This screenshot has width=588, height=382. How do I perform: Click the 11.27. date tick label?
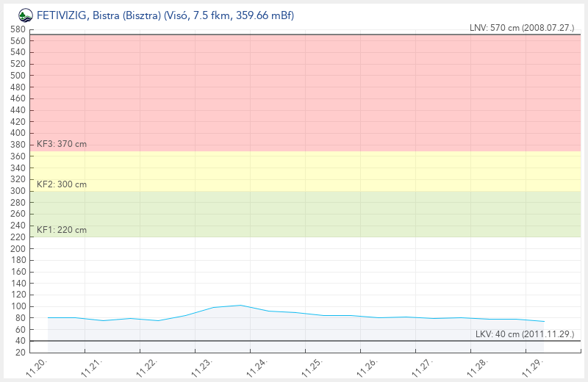tap(424, 367)
